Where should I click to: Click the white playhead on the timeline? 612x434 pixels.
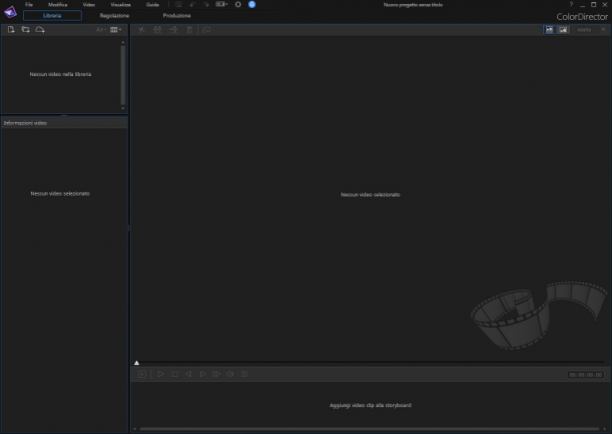pyautogui.click(x=137, y=363)
